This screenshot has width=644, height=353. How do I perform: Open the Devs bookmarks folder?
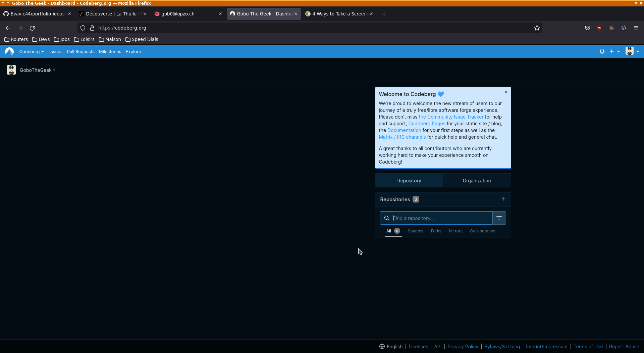pos(41,40)
